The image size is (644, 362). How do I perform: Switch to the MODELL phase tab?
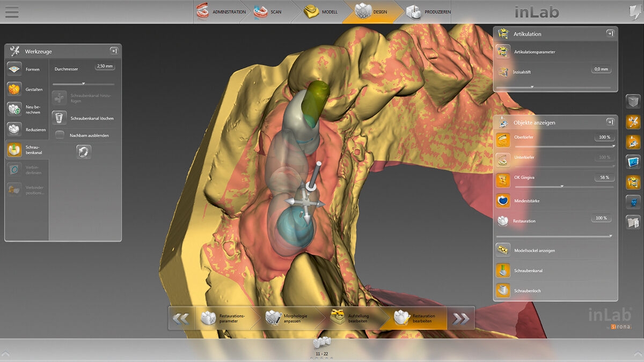(321, 12)
